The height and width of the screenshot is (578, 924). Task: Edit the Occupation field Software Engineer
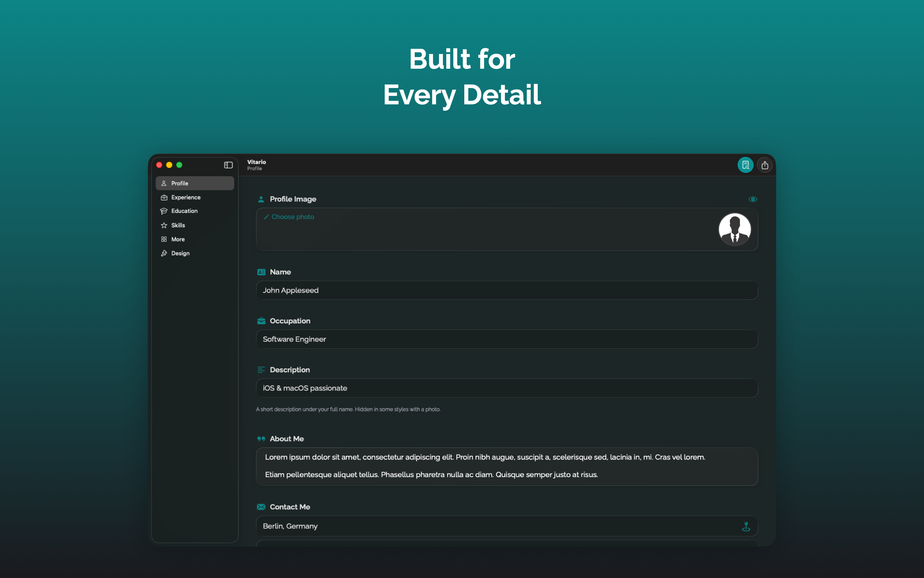point(507,339)
